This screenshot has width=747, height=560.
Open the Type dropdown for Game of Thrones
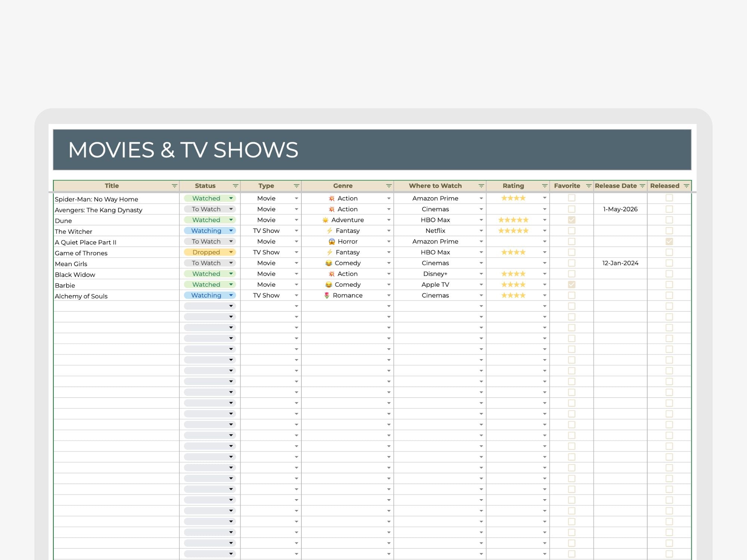(x=296, y=252)
